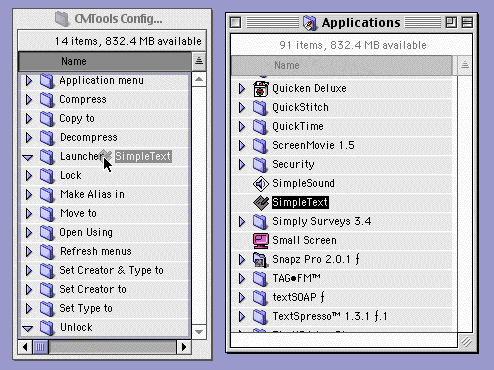Click the Make Alias in folder icon

pos(47,195)
